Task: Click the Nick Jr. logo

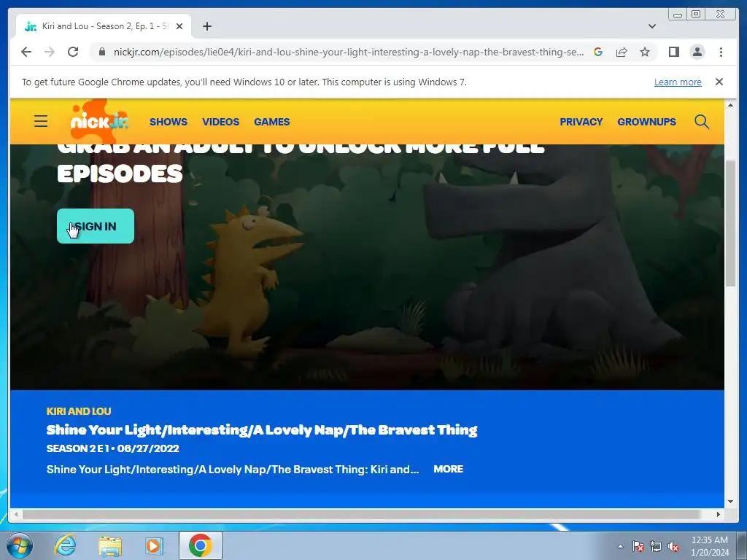Action: [x=99, y=121]
